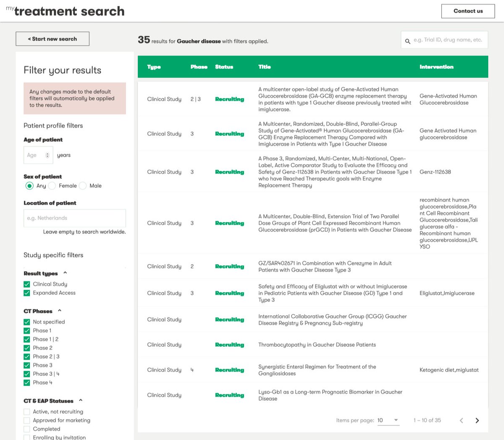Sort by the Type column header
This screenshot has height=440, width=504.
pos(154,67)
